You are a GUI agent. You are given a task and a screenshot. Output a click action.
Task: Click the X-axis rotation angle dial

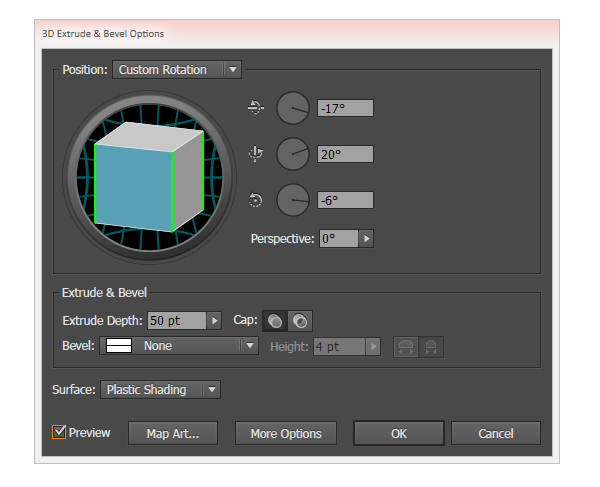pos(293,107)
